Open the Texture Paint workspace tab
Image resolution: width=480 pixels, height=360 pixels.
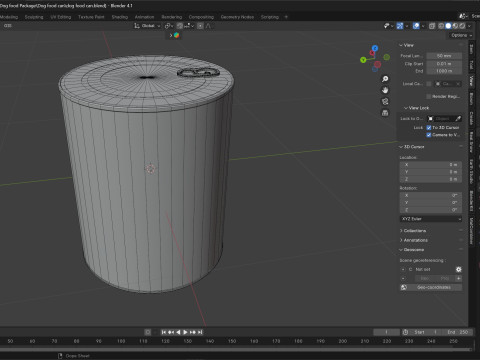coord(91,17)
